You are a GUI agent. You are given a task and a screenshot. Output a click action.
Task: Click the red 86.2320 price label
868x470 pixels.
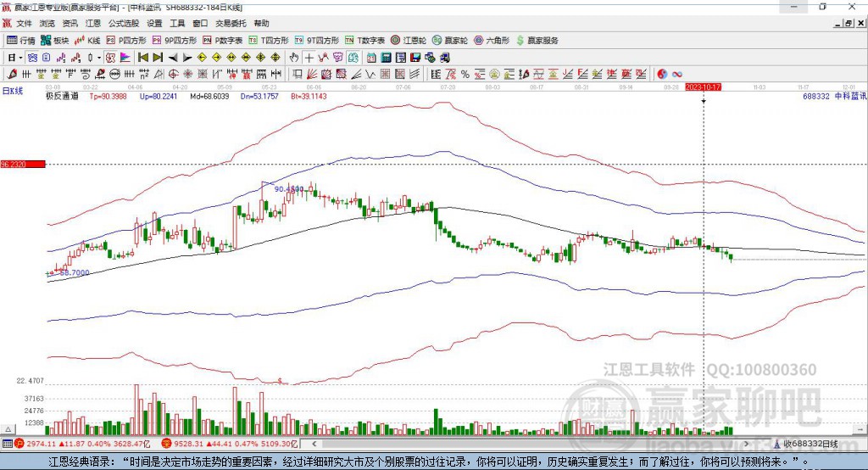pos(23,164)
